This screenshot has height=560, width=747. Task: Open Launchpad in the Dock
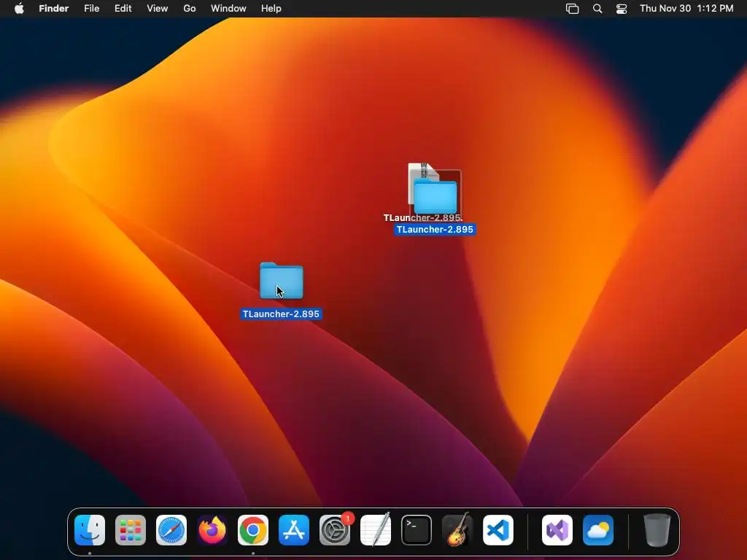coord(131,530)
